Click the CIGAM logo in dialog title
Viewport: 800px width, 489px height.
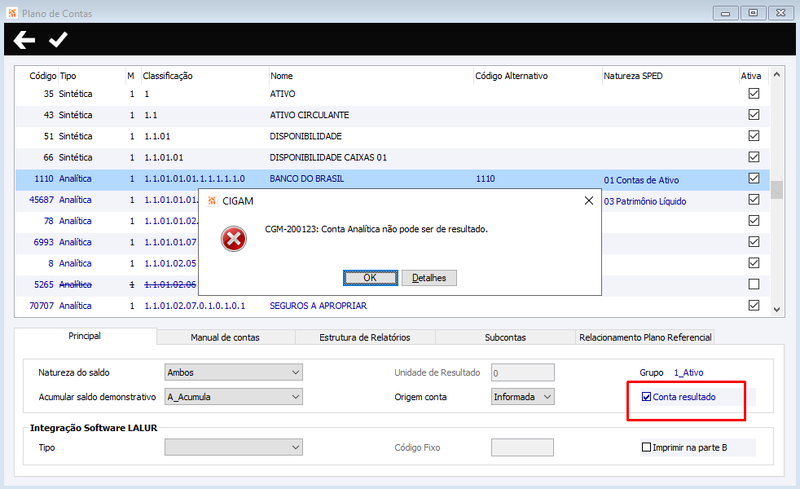(x=212, y=201)
